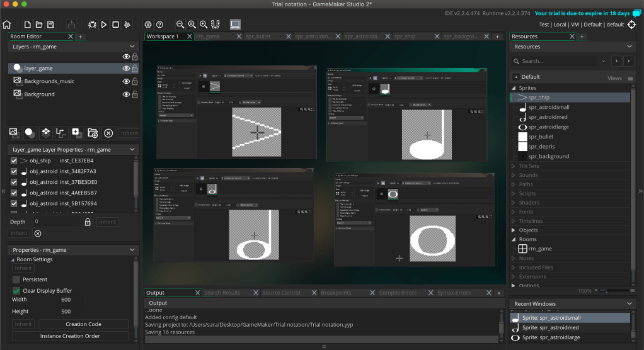
Task: Click the add layer folder icon
Action: point(93,133)
